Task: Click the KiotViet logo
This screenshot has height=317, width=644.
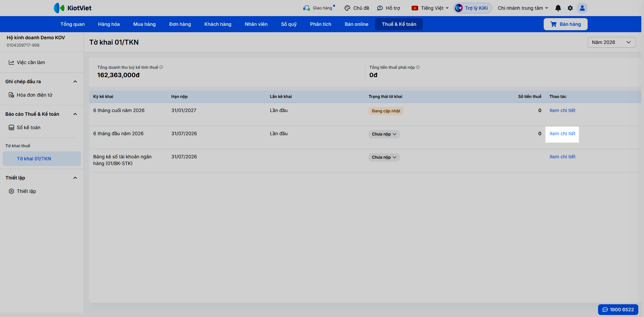Action: pos(72,8)
